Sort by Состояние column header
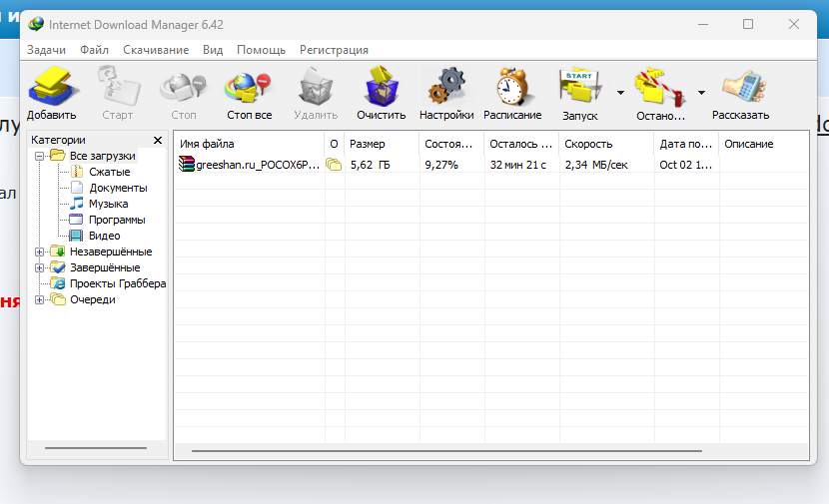This screenshot has height=504, width=829. (x=452, y=144)
